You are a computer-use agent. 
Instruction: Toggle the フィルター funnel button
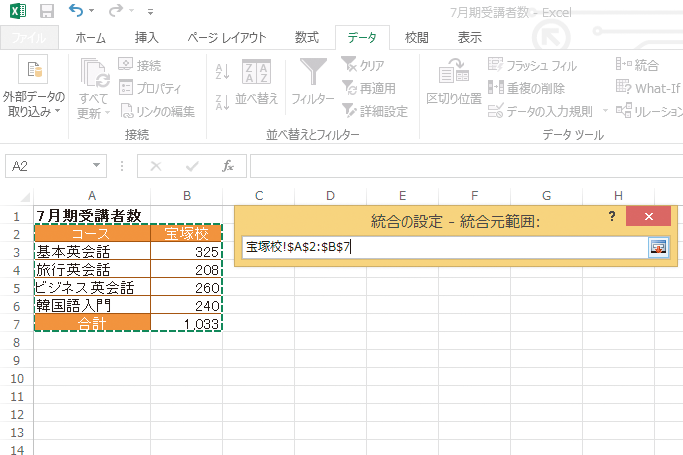[x=312, y=83]
